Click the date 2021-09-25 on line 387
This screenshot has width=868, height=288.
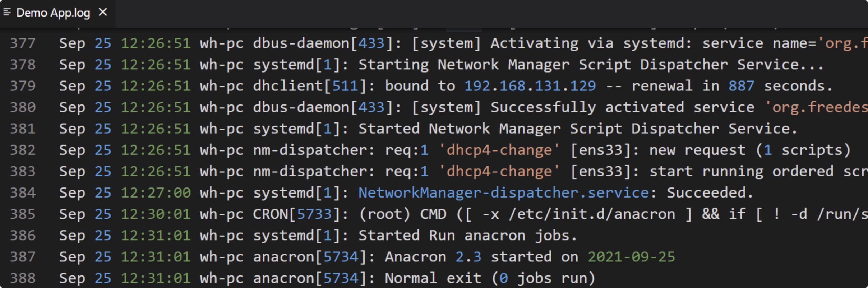tap(631, 257)
